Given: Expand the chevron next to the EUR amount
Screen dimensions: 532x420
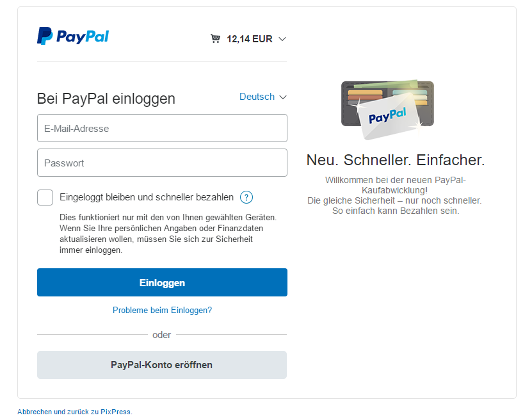Looking at the screenshot, I should [282, 39].
